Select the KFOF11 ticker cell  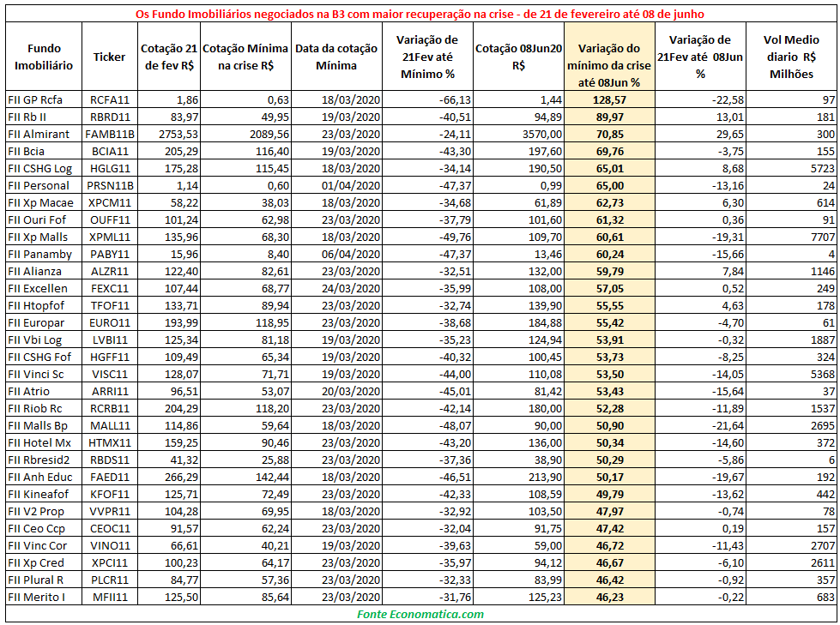coord(110,494)
